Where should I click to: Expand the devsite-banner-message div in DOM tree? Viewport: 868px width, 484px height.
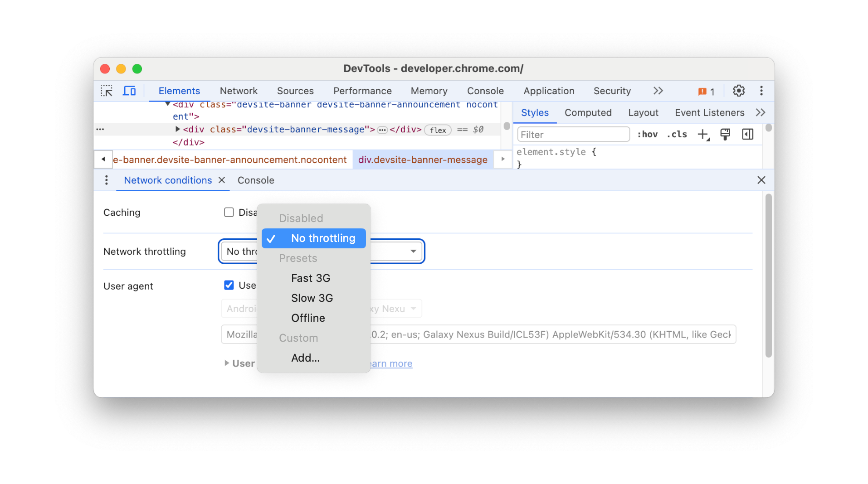coord(177,129)
